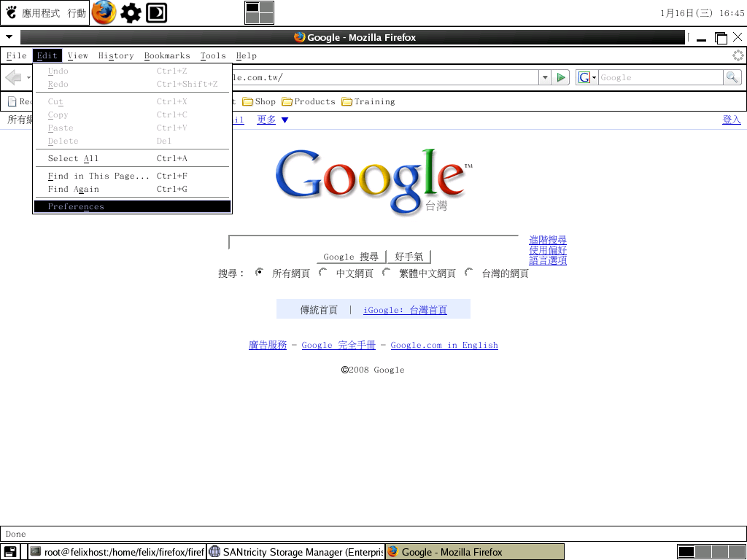
Task: Click the search magnifier icon
Action: 732,77
